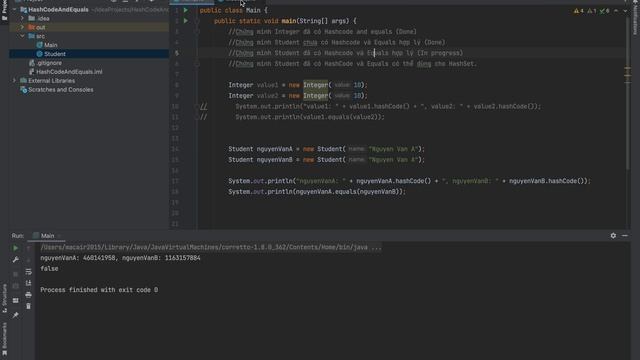Click the 'Integer value1' declaration line
Image resolution: width=640 pixels, height=360 pixels.
298,85
